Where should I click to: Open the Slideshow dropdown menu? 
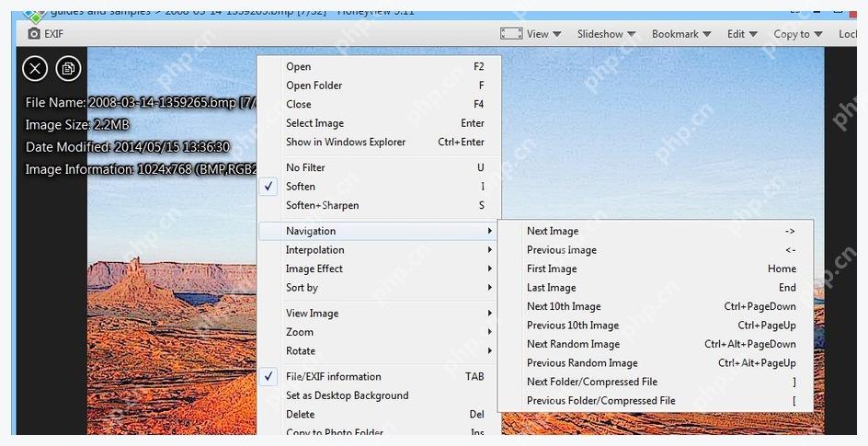point(606,34)
